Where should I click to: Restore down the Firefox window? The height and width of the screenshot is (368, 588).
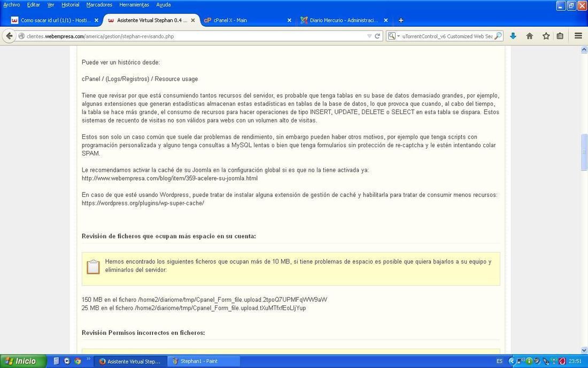click(x=571, y=6)
